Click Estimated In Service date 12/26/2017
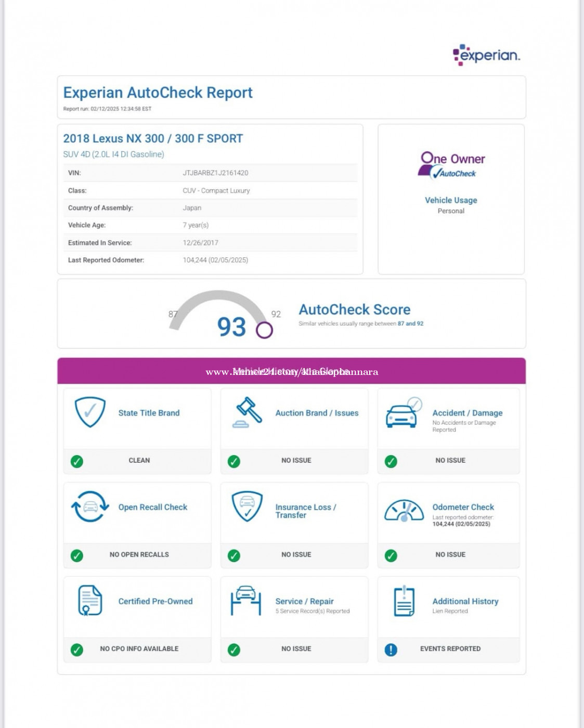This screenshot has height=728, width=584. pyautogui.click(x=200, y=242)
